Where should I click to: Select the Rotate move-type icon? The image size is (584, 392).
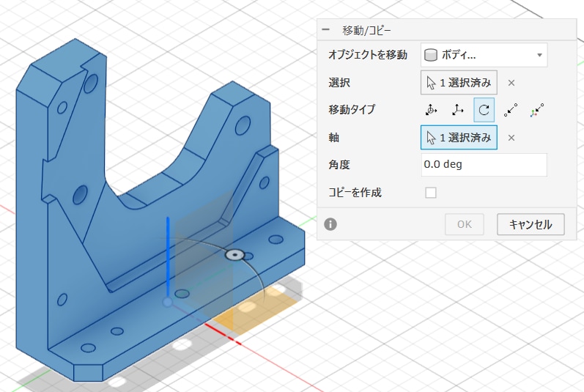(x=484, y=110)
